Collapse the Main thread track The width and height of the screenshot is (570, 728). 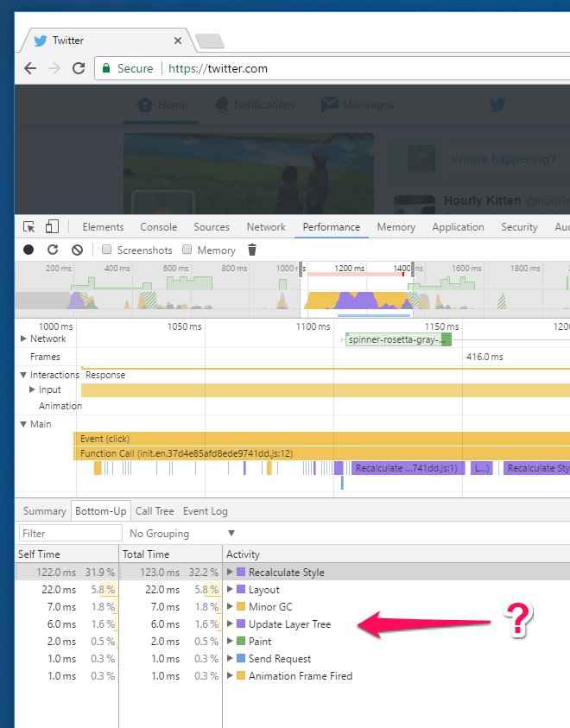23,424
